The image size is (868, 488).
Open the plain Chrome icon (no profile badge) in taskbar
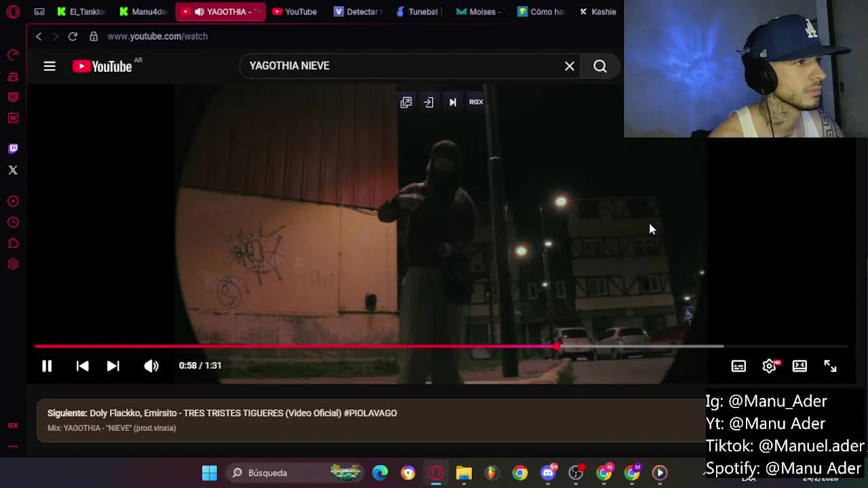pos(520,473)
